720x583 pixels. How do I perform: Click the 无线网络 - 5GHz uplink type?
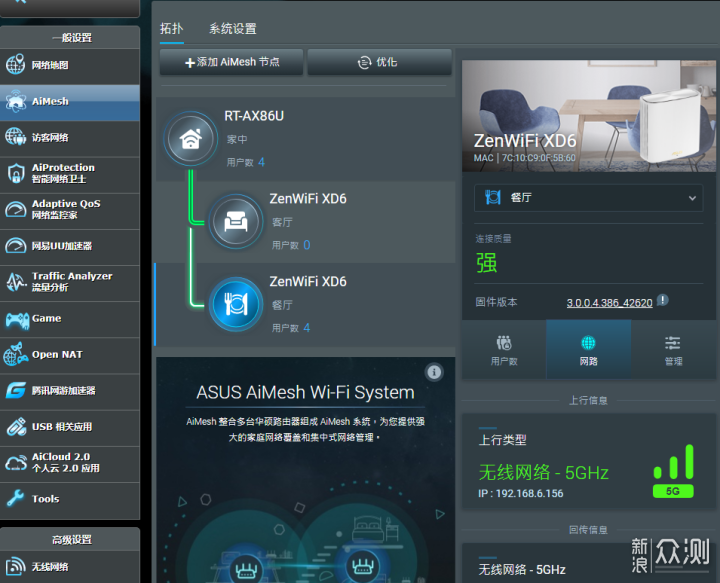pyautogui.click(x=544, y=472)
